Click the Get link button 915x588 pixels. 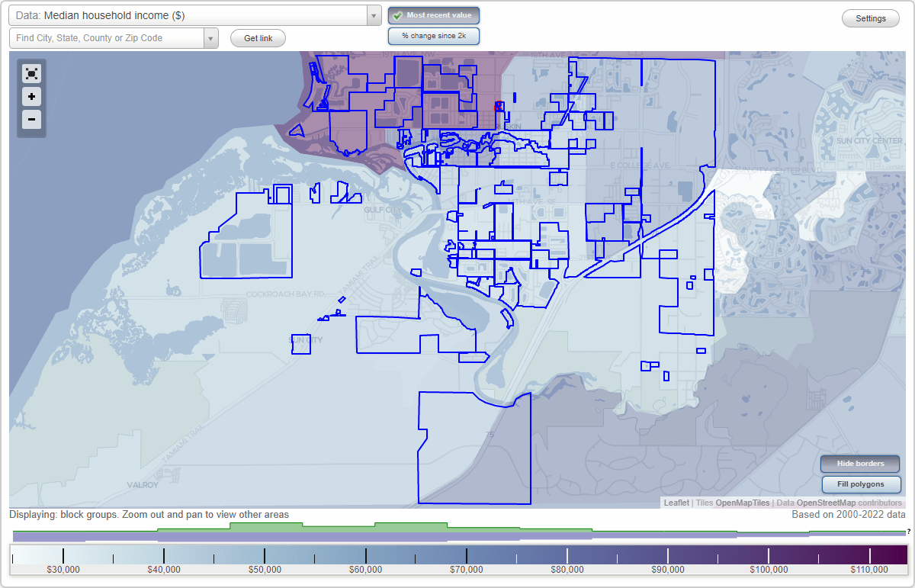[x=258, y=38]
